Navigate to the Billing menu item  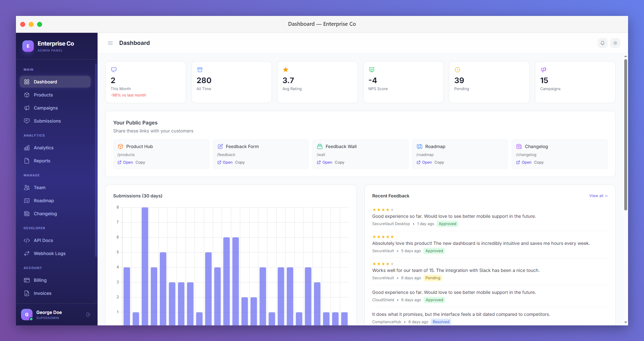[x=40, y=280]
